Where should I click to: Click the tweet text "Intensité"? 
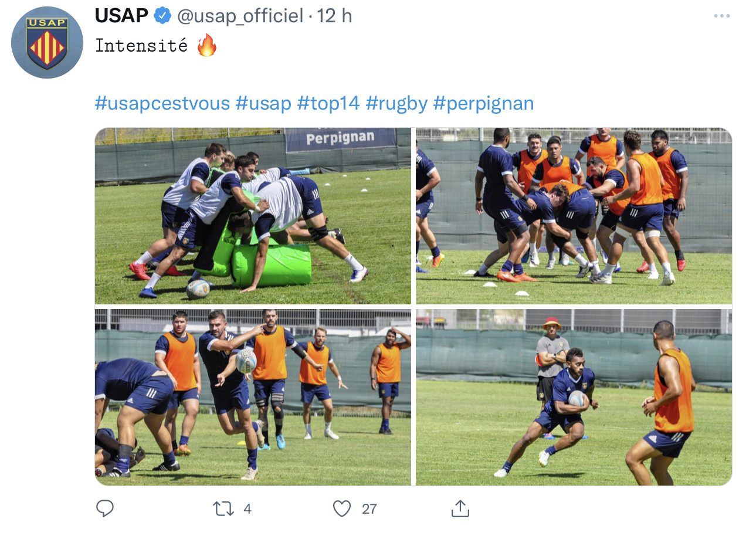tap(141, 46)
